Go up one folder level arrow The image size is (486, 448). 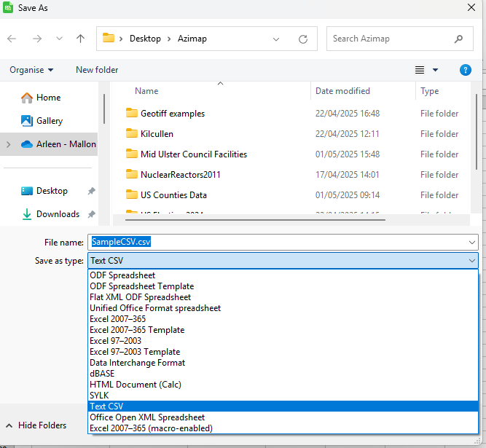tap(81, 39)
